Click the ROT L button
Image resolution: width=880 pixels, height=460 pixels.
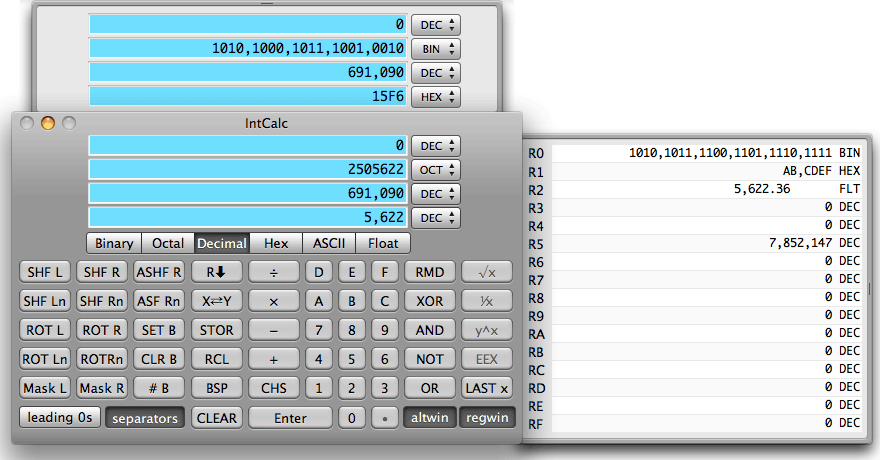[45, 330]
